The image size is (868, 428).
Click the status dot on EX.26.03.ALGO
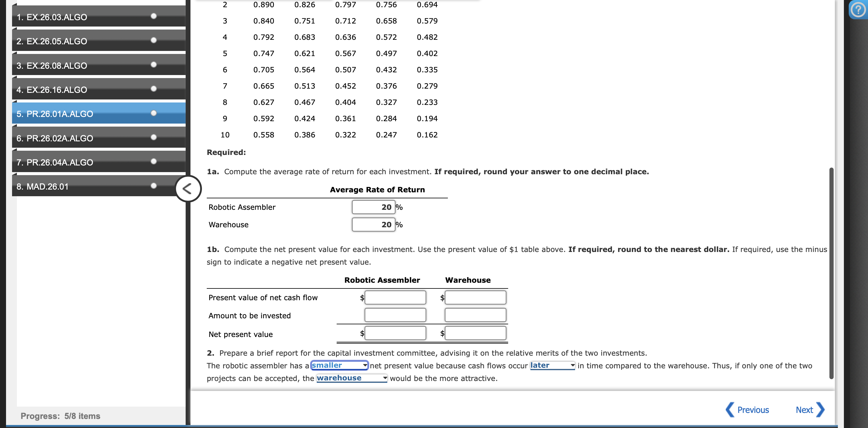(x=154, y=16)
